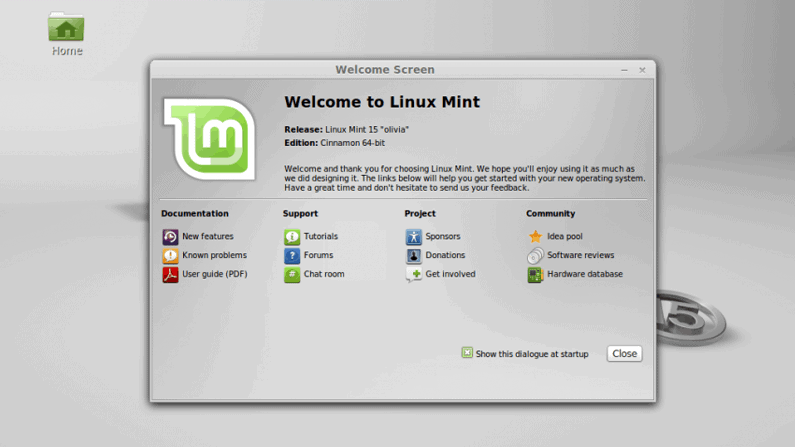Click the Project heading
This screenshot has height=447, width=795.
[420, 213]
